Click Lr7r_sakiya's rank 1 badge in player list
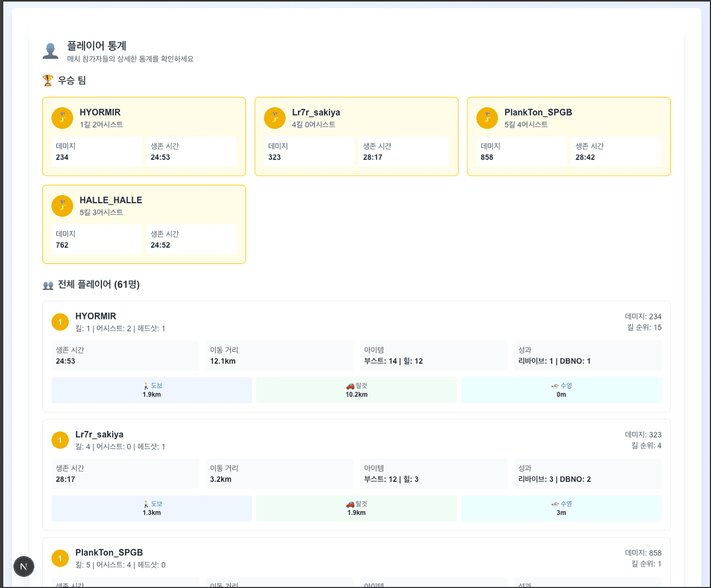The image size is (711, 588). (60, 440)
